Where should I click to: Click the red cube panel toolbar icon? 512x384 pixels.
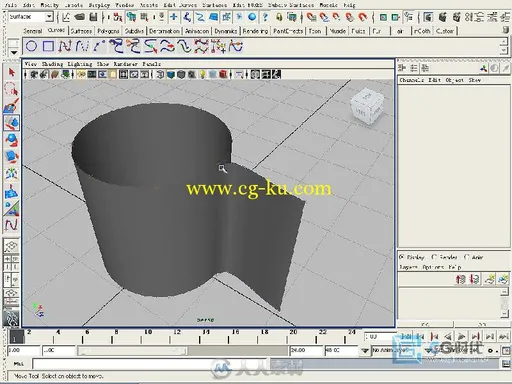click(x=223, y=74)
